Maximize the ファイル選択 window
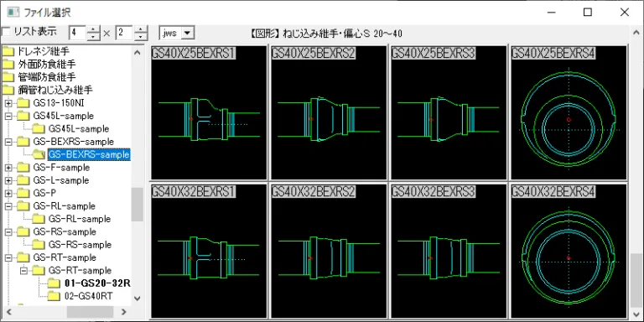The width and height of the screenshot is (644, 322). click(x=588, y=13)
